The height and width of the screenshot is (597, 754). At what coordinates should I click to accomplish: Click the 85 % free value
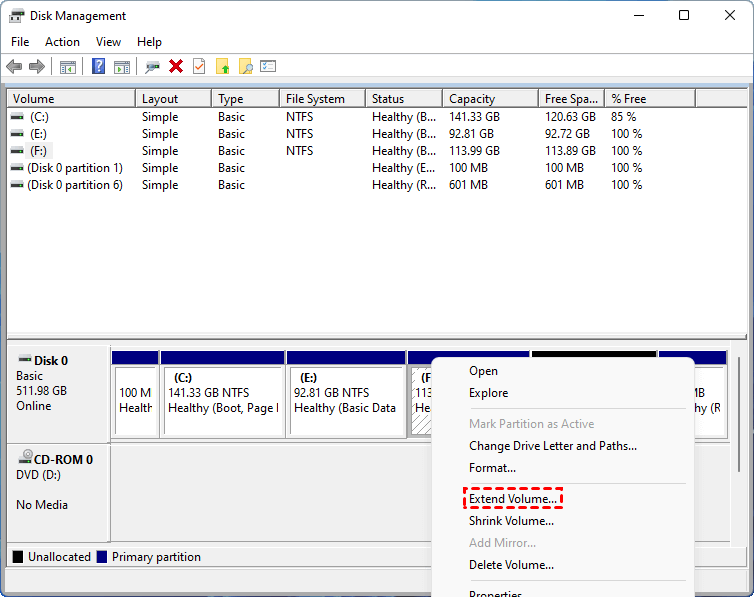[623, 117]
